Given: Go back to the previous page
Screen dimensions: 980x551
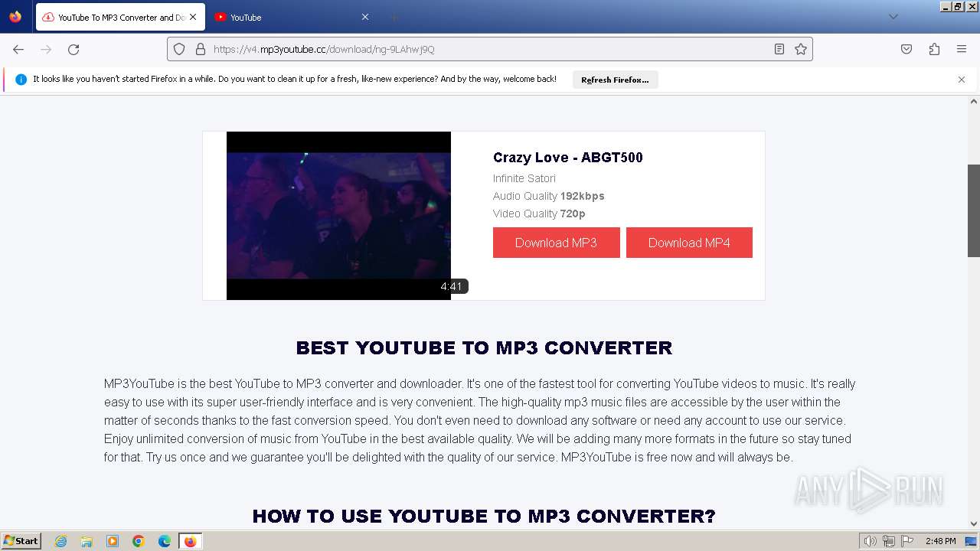Looking at the screenshot, I should pyautogui.click(x=18, y=49).
